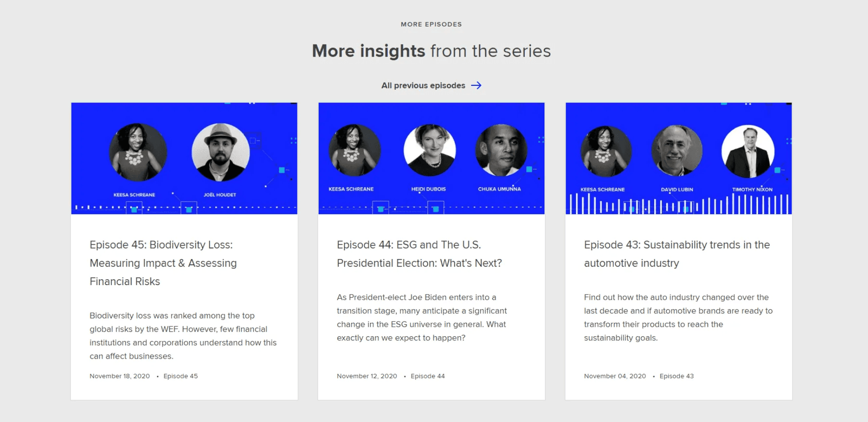
Task: Click Keesa Schreane's portrait in Episode 45
Action: tap(138, 152)
